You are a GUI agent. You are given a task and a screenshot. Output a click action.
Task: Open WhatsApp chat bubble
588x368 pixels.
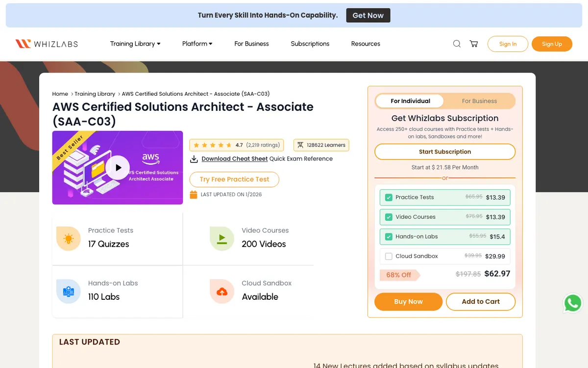tap(573, 303)
